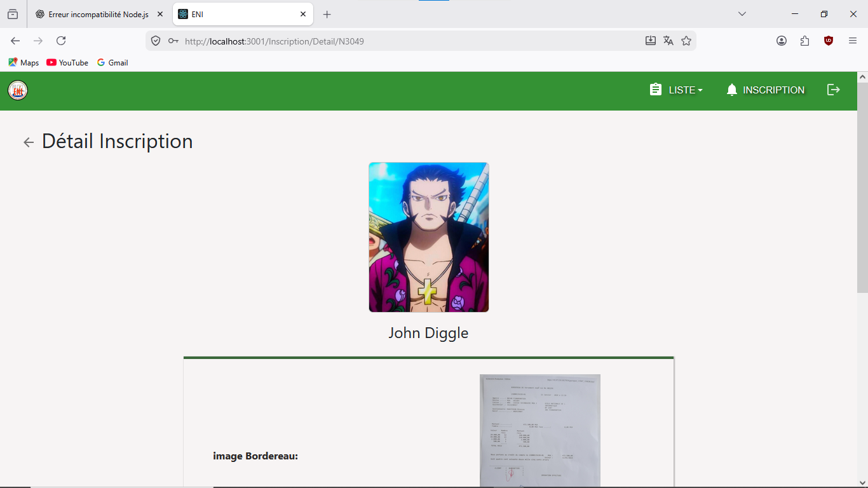Click the scrollbar down arrow
Viewport: 868px width, 488px height.
[862, 482]
